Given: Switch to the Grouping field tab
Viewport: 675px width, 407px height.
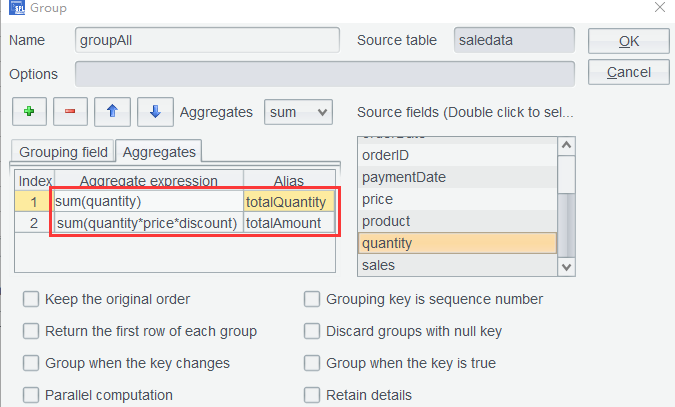Looking at the screenshot, I should click(62, 152).
